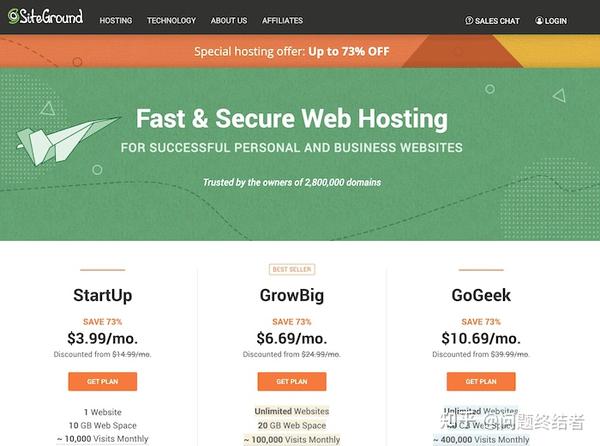Click the Sales Chat question icon
This screenshot has height=446, width=600.
tap(469, 20)
